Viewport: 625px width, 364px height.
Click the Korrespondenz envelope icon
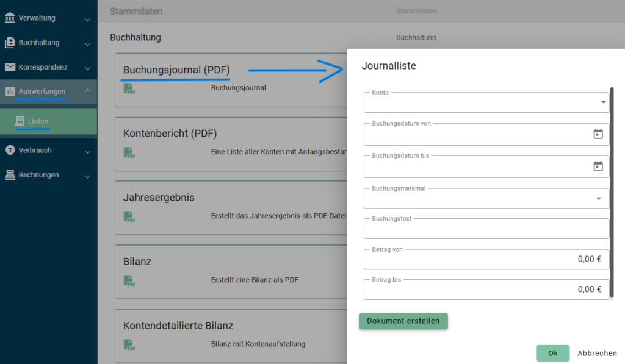10,67
